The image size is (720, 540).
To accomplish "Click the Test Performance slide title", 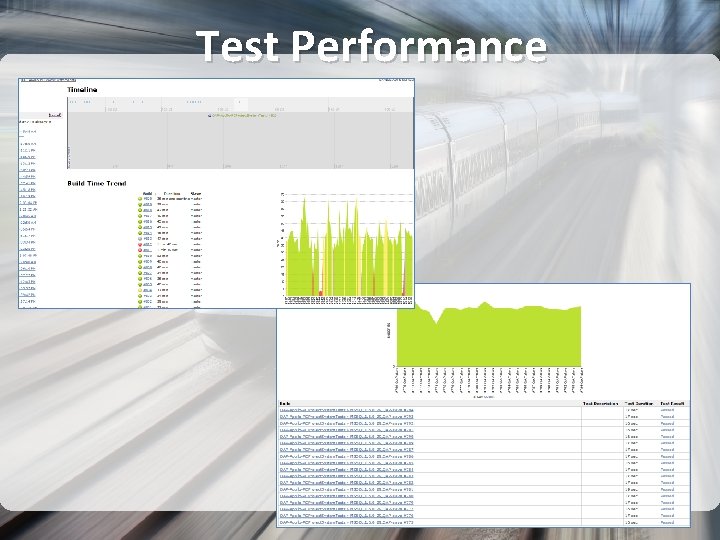I will pyautogui.click(x=373, y=45).
